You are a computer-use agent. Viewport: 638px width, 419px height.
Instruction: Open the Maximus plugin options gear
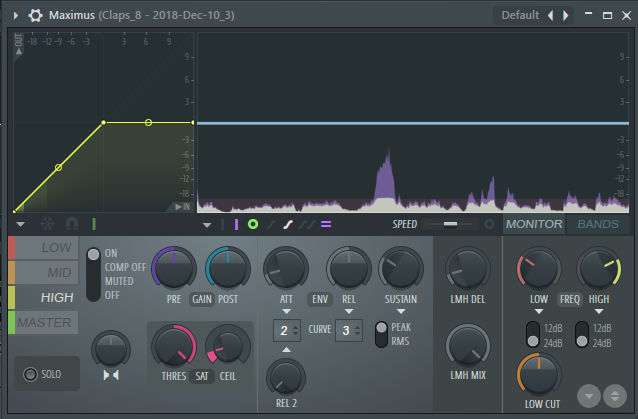[35, 15]
